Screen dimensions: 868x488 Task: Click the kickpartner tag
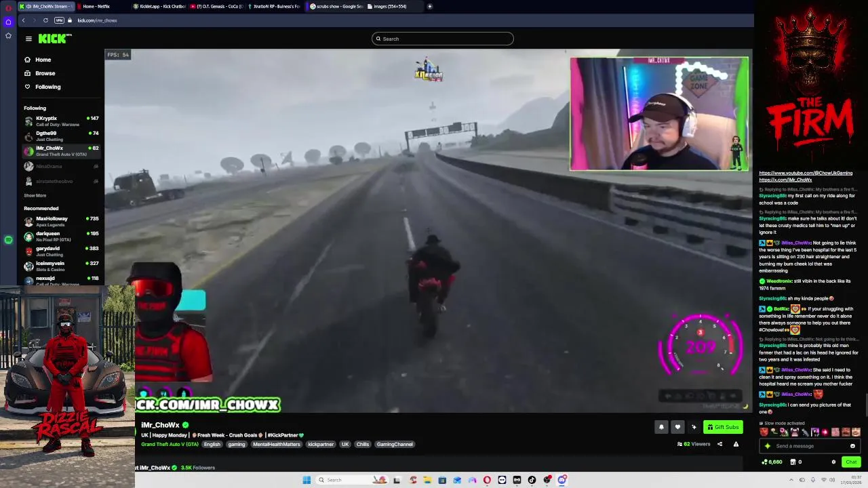tap(321, 445)
